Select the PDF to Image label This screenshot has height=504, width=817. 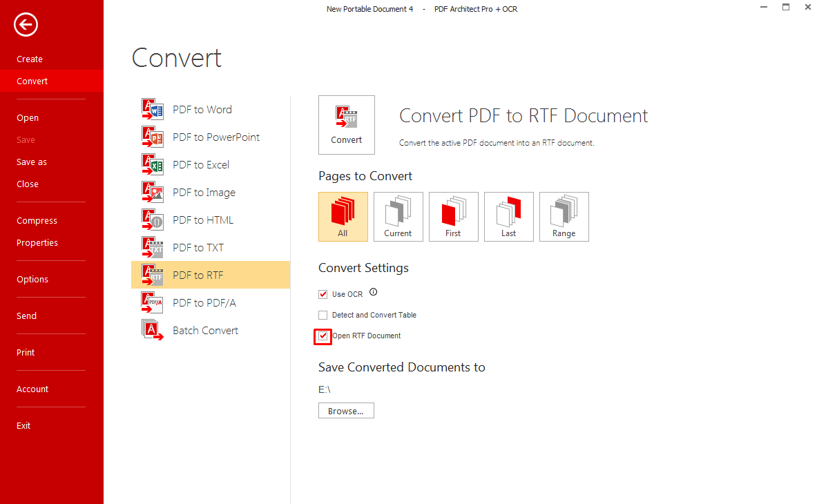click(x=204, y=193)
